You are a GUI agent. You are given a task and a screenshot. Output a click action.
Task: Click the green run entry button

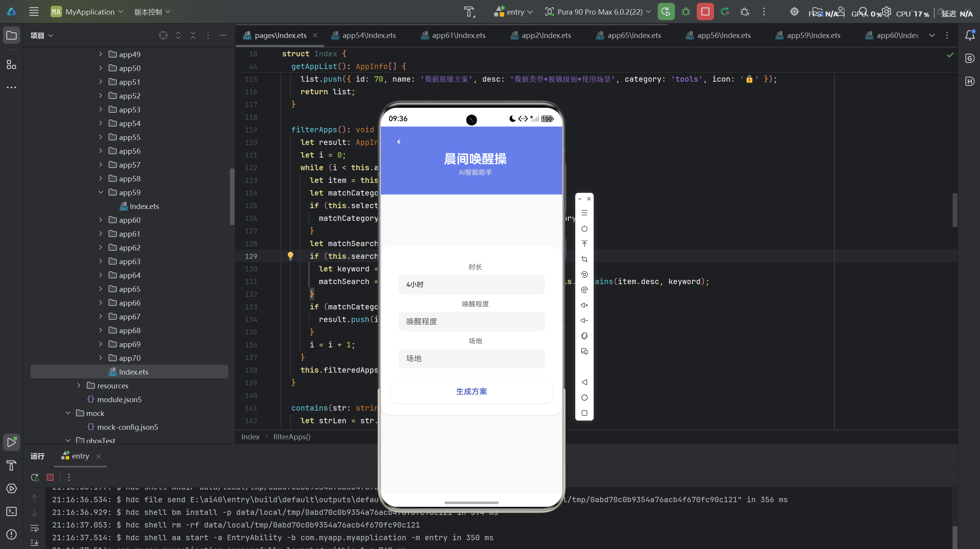point(666,12)
